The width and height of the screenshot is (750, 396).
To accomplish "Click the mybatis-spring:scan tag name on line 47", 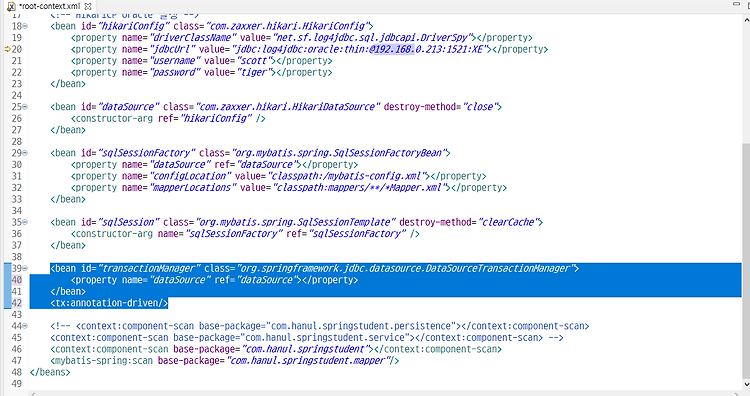I will coord(103,360).
